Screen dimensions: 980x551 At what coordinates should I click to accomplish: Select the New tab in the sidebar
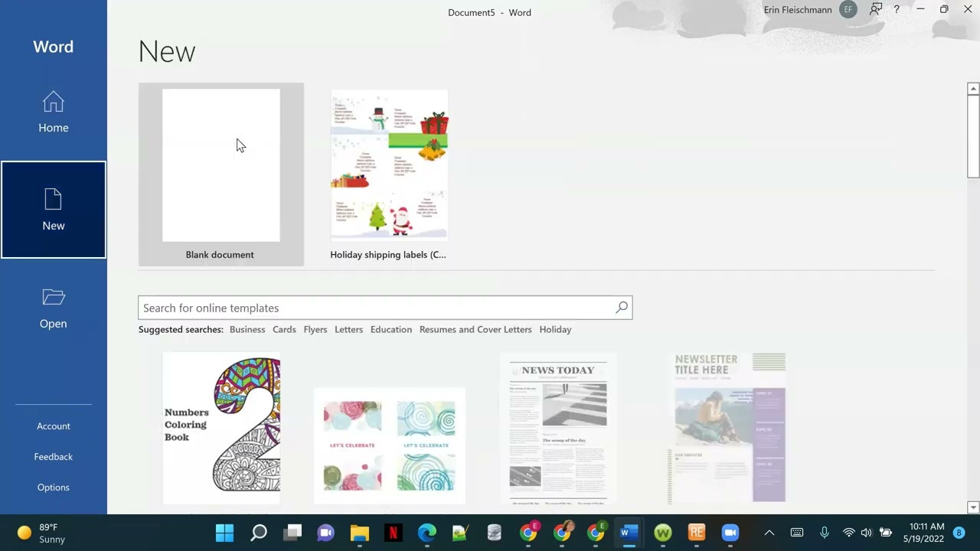tap(54, 210)
